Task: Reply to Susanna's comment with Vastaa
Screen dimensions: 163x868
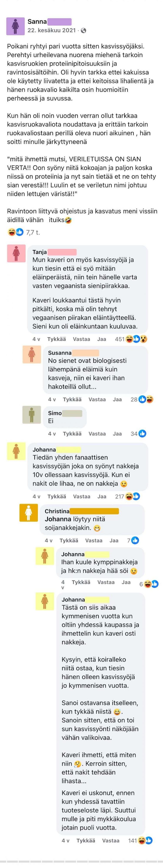Action: click(97, 399)
